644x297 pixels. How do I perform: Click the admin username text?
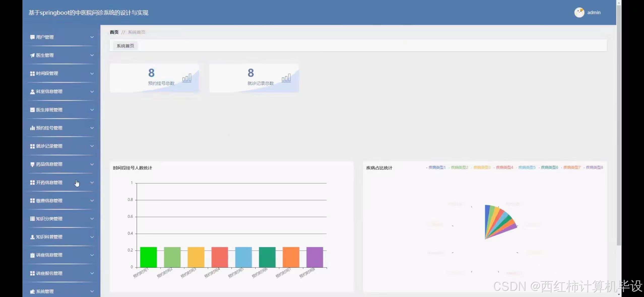coord(594,13)
